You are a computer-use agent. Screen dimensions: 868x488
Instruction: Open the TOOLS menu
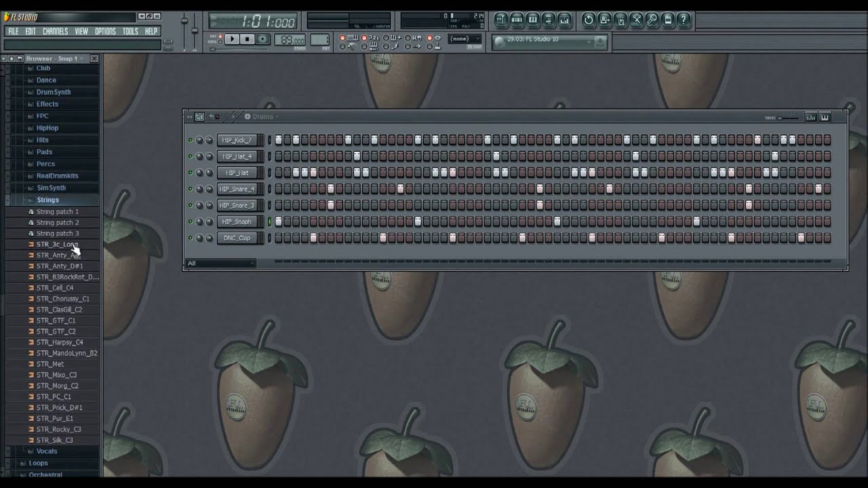pos(130,31)
